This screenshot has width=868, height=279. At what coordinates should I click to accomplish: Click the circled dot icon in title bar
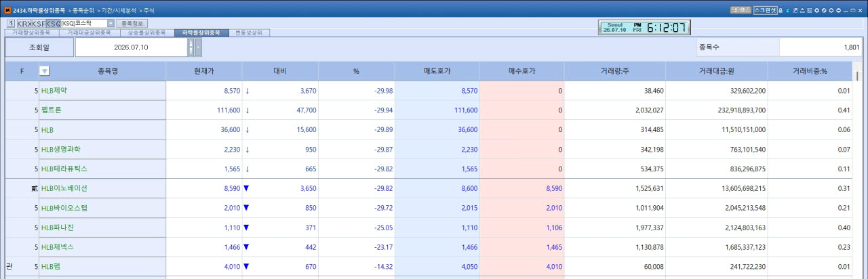click(x=817, y=11)
